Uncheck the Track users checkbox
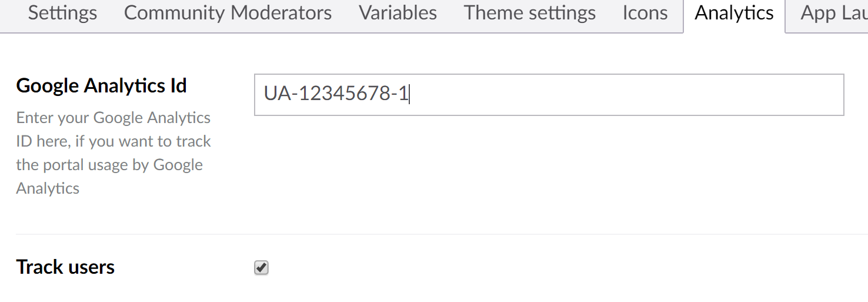 pos(261,268)
